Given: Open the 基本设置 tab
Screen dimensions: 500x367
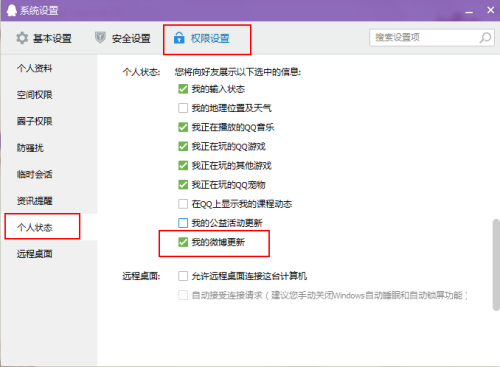Looking at the screenshot, I should [44, 38].
